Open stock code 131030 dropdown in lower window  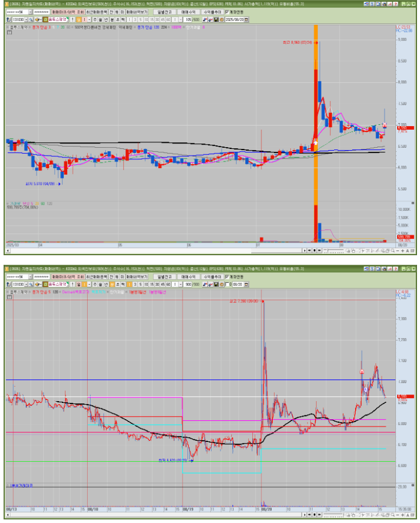click(x=26, y=285)
